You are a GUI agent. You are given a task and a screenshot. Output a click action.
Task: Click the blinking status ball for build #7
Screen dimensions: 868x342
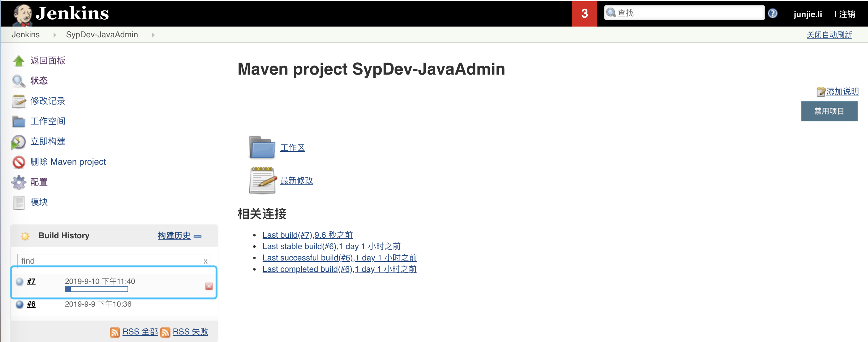(20, 281)
